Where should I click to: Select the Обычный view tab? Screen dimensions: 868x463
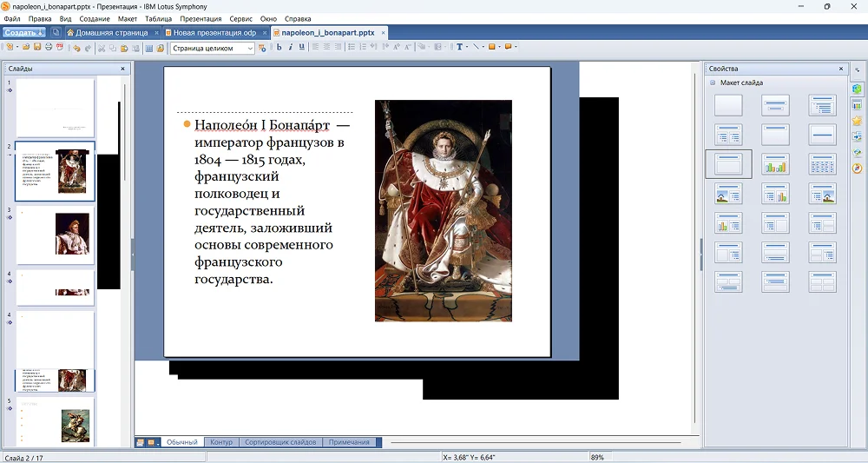(182, 442)
